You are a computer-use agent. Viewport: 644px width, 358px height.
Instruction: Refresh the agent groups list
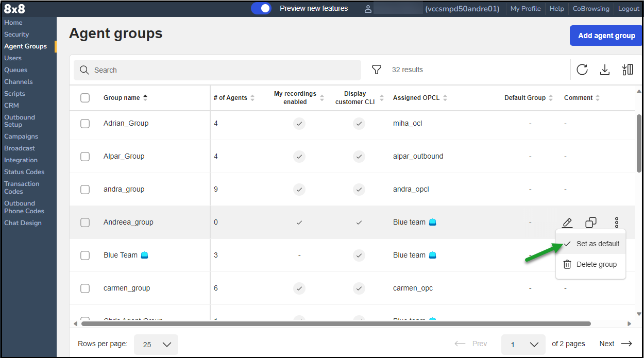coord(582,70)
